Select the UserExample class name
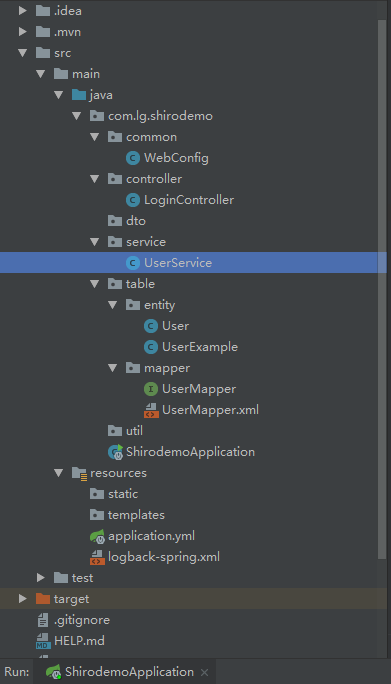 [x=200, y=347]
